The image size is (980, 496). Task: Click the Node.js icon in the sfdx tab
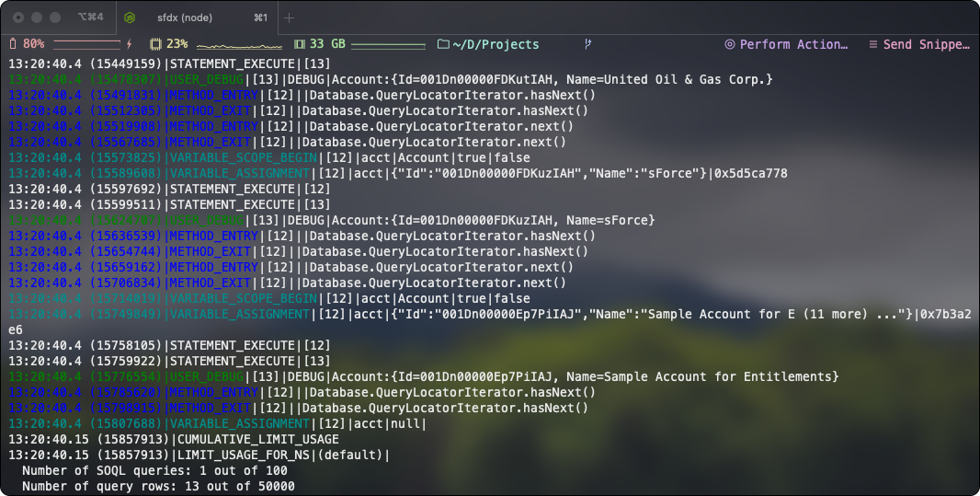click(x=131, y=18)
